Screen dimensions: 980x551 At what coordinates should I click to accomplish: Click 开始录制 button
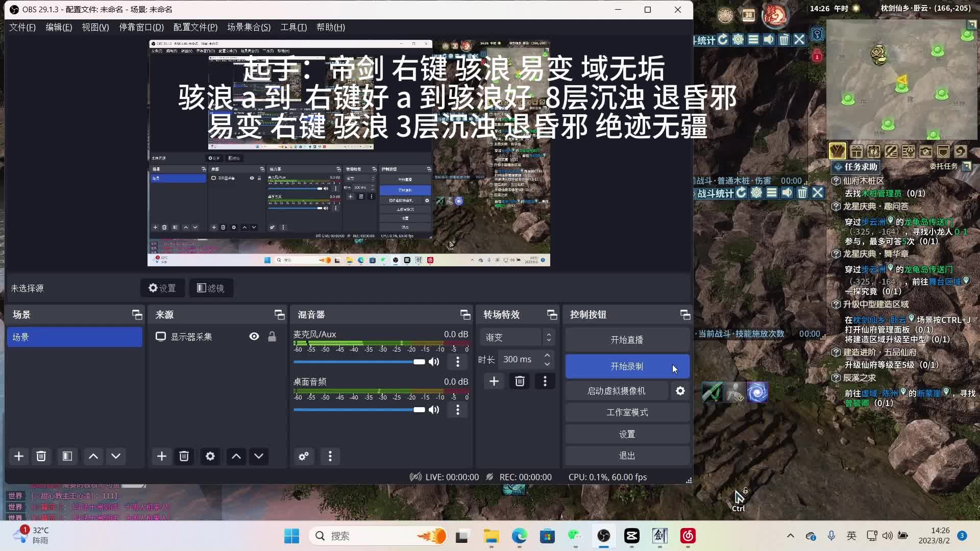click(x=627, y=366)
